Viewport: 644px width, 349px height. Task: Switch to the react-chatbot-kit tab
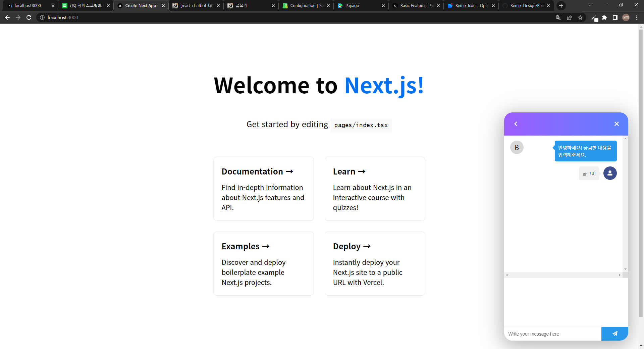point(197,6)
